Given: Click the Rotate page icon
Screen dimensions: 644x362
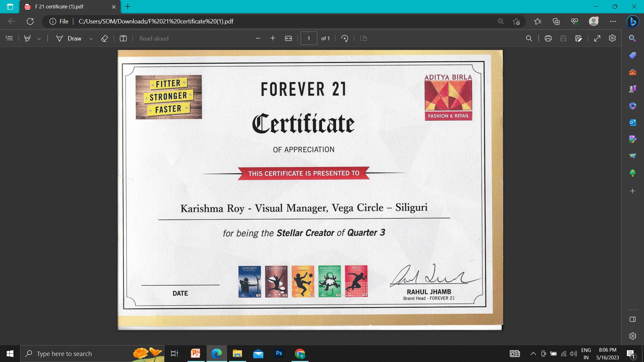Looking at the screenshot, I should pyautogui.click(x=344, y=39).
